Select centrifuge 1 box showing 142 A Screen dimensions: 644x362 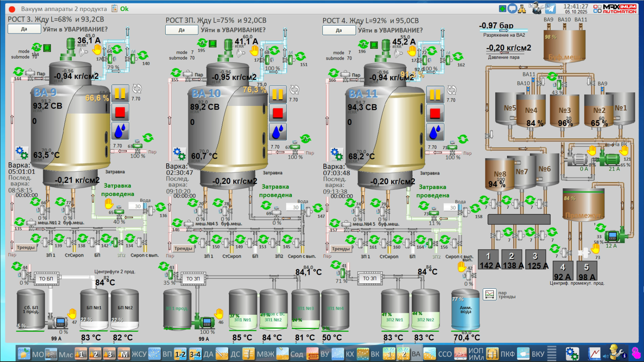[x=488, y=260]
